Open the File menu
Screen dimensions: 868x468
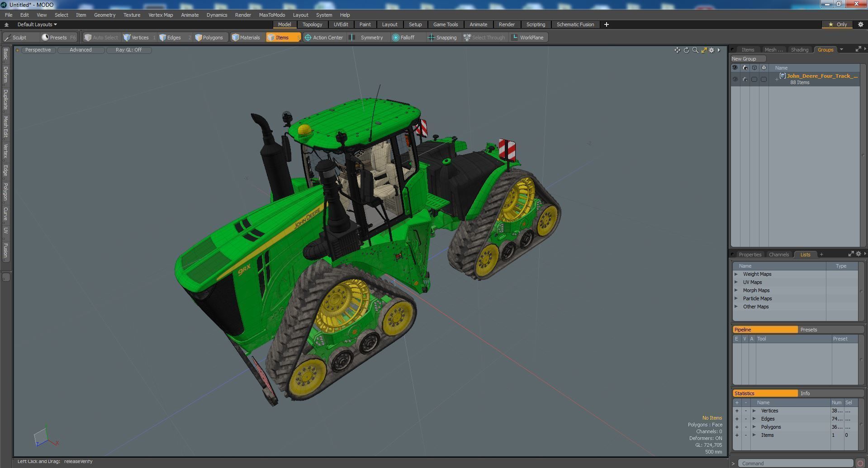(x=9, y=15)
